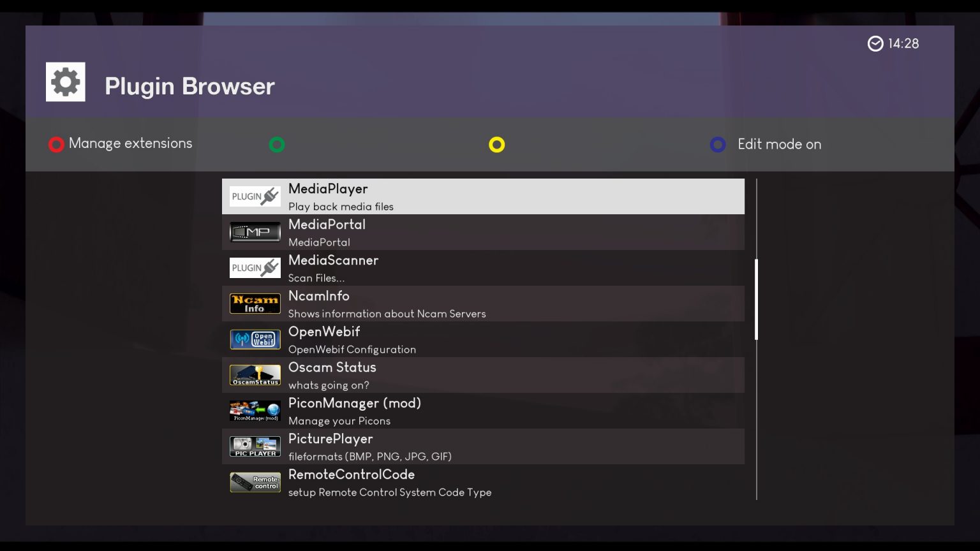Click 'Scan Files...' description
The image size is (980, 551).
coord(316,278)
